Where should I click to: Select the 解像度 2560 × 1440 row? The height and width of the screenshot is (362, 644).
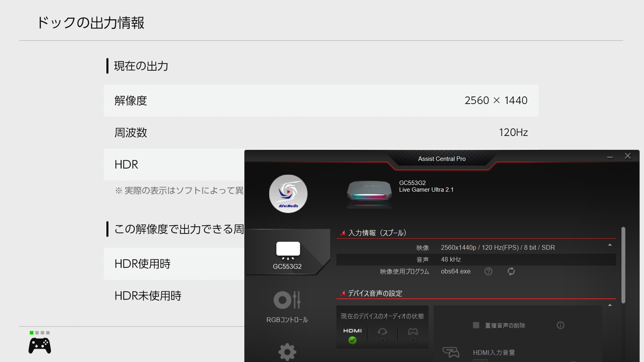pyautogui.click(x=321, y=100)
